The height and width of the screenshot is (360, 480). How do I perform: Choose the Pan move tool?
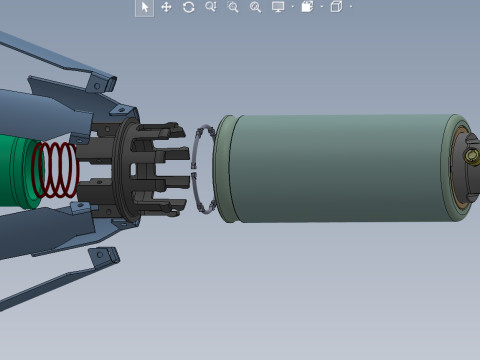[x=166, y=7]
